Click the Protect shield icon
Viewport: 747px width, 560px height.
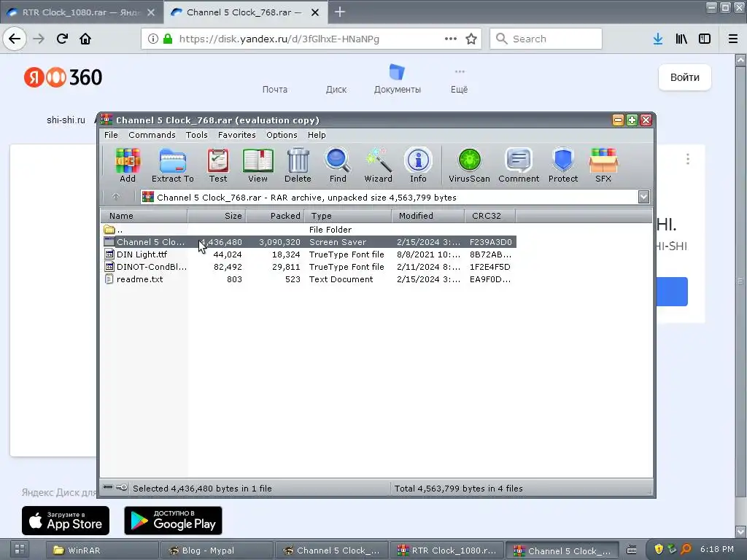click(x=563, y=166)
